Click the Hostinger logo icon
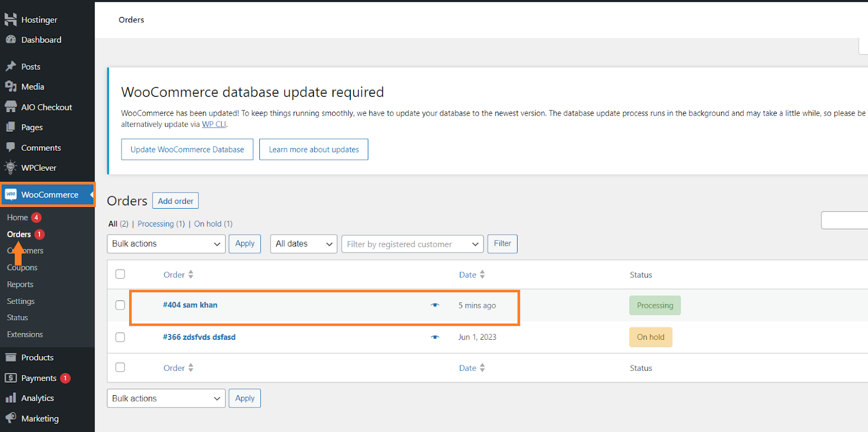 10,20
